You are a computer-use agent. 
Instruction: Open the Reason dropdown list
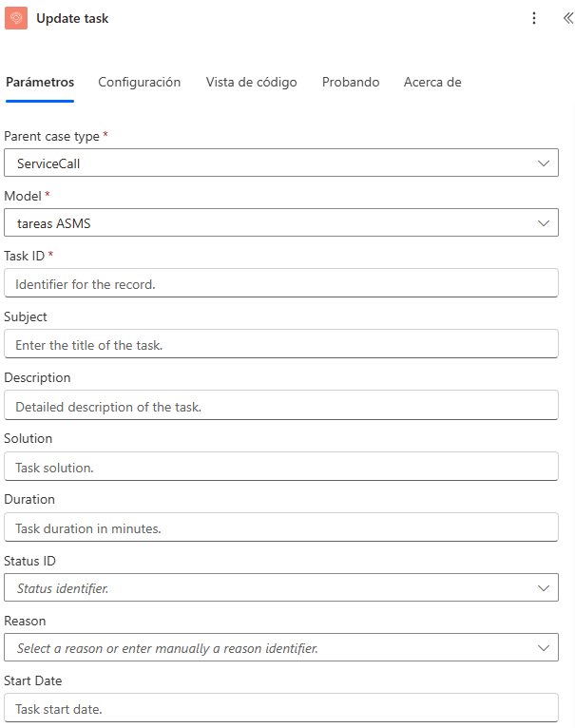coord(280,648)
